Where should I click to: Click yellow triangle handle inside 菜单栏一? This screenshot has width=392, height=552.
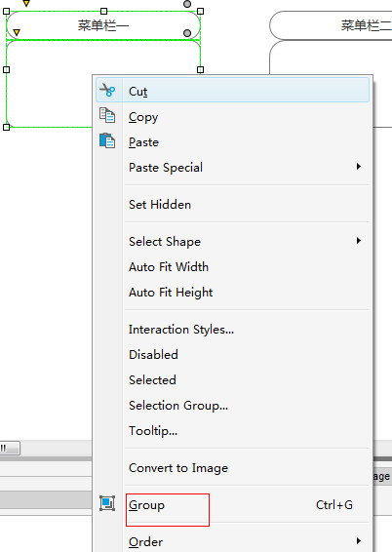pos(17,33)
